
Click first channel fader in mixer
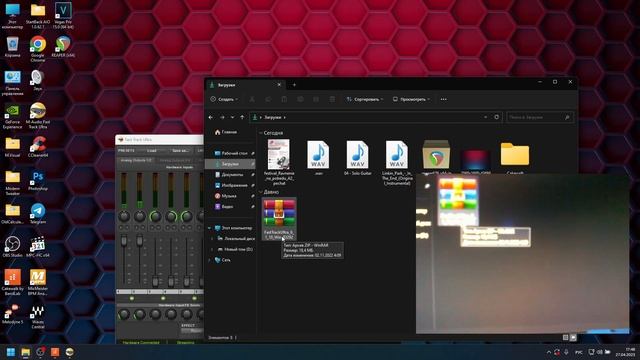point(124,241)
